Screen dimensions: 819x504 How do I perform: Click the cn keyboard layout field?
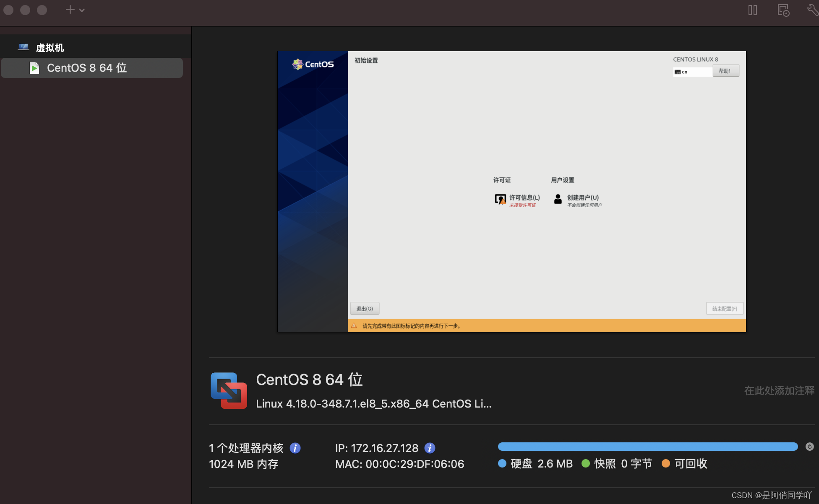tap(692, 72)
